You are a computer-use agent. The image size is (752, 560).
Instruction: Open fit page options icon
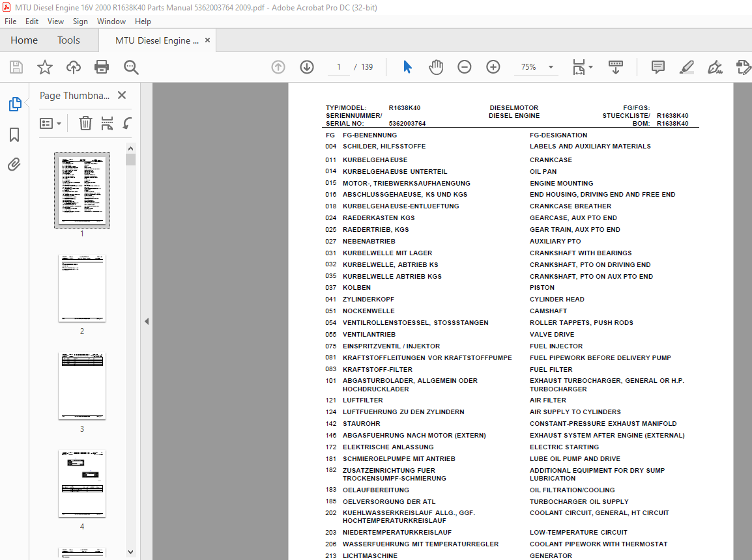pos(579,67)
